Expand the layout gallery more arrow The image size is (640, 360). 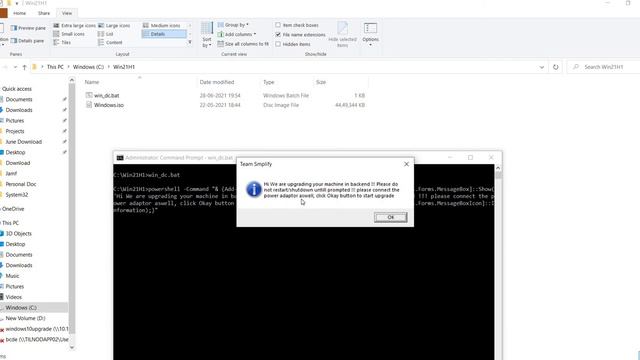[189, 42]
